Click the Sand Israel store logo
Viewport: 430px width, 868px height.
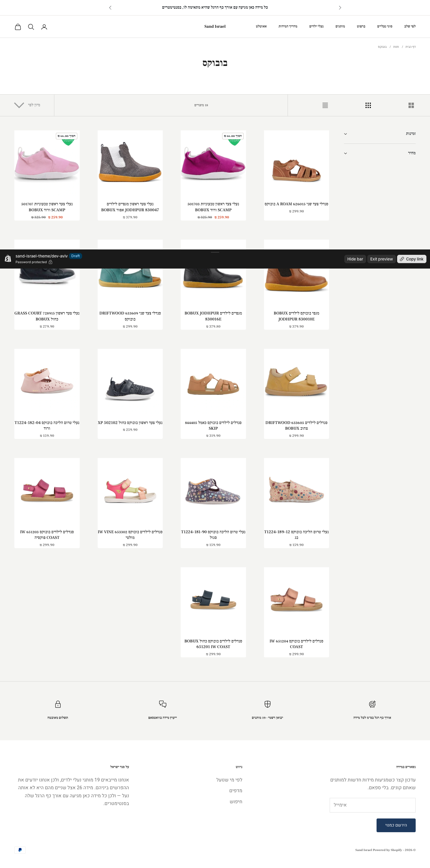[x=215, y=26]
